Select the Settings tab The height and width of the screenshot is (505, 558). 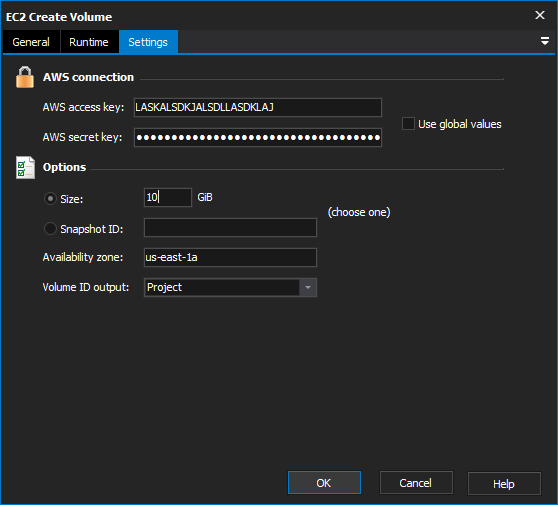(148, 42)
